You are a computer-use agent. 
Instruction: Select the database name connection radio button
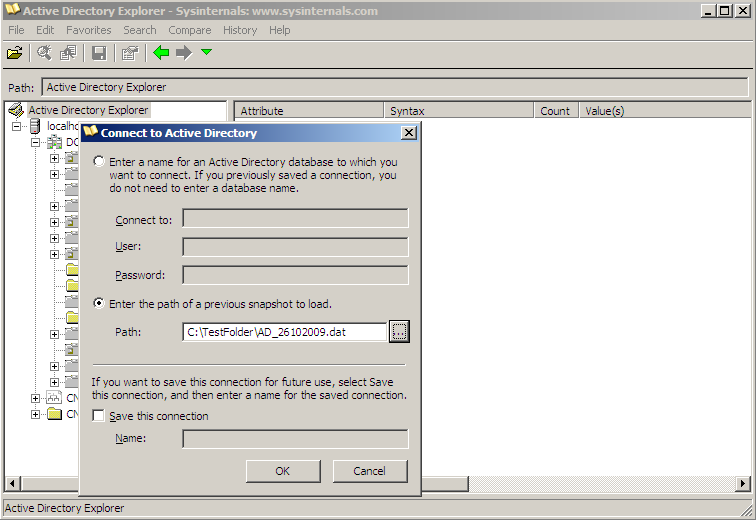pyautogui.click(x=99, y=161)
